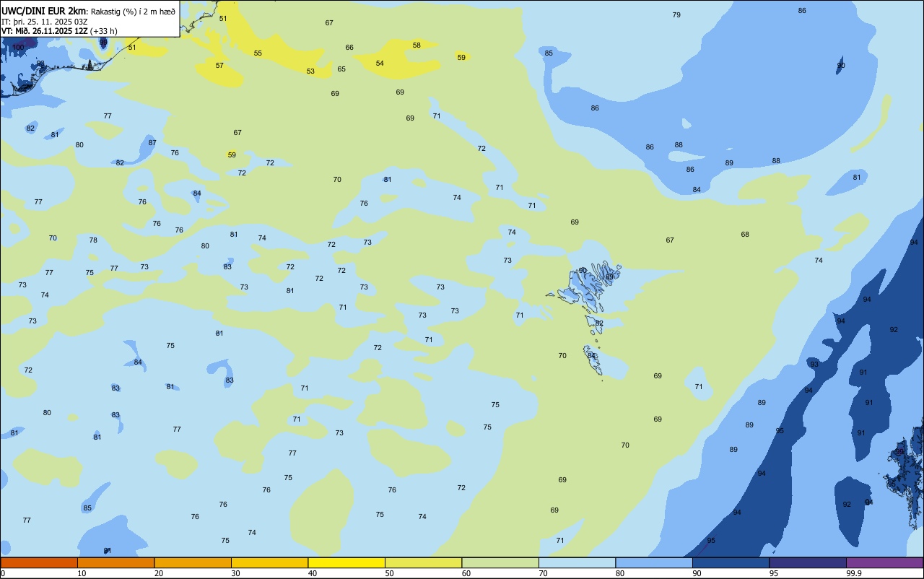Click the humidity value 100 on the map
This screenshot has width=924, height=579.
(x=18, y=47)
